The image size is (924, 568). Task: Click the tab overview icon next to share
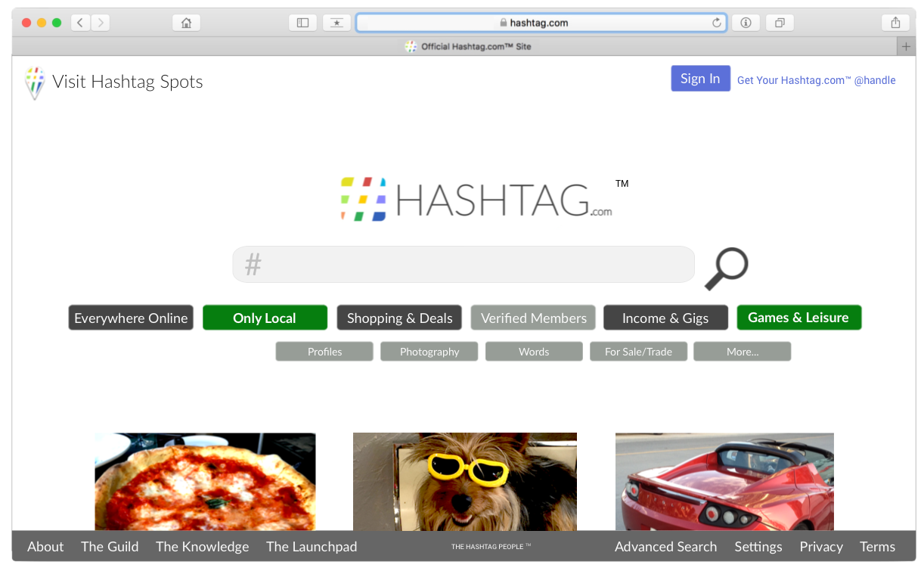tap(780, 22)
